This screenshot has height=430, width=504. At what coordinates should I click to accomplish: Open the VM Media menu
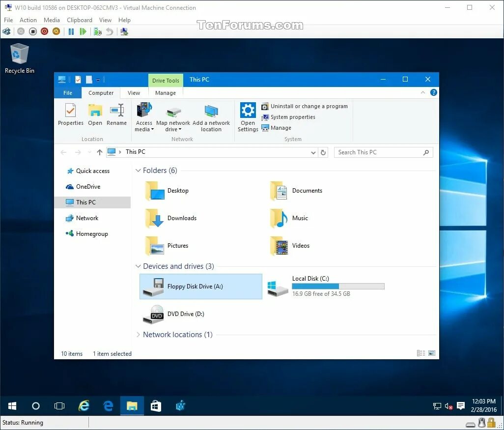(x=52, y=20)
